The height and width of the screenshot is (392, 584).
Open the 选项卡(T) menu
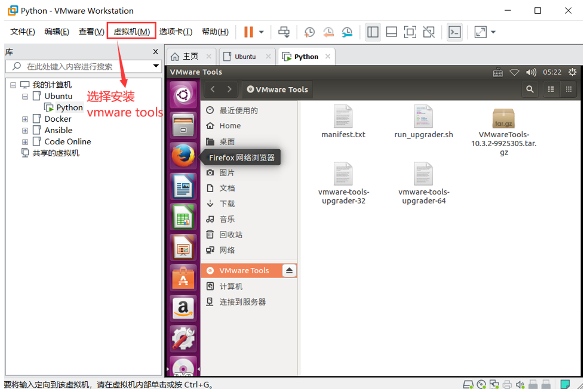pos(176,32)
